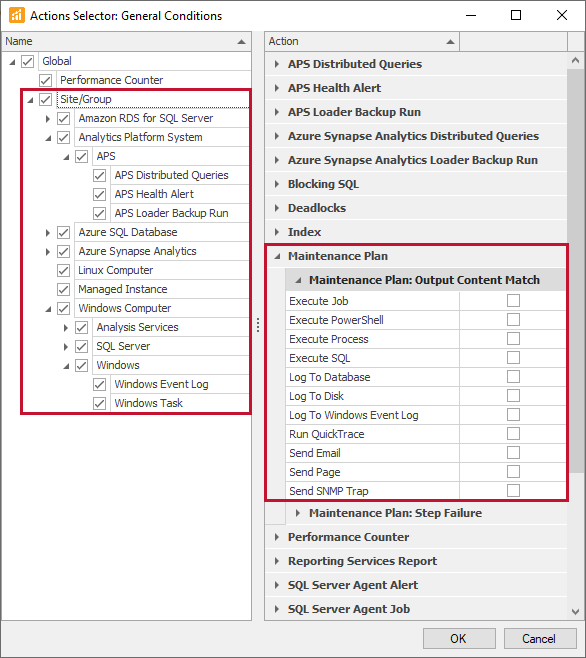The image size is (586, 658).
Task: Enable the Execute PowerShell action checkbox
Action: pos(513,320)
